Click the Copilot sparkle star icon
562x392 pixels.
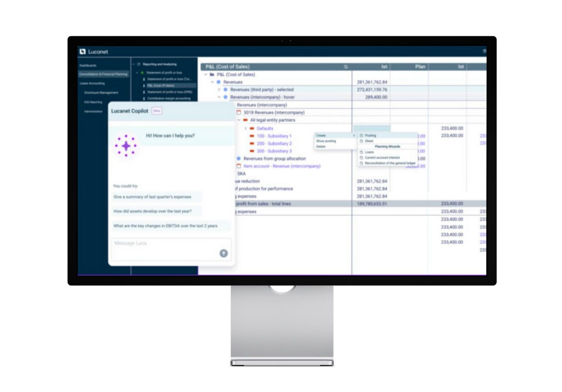coord(126,146)
